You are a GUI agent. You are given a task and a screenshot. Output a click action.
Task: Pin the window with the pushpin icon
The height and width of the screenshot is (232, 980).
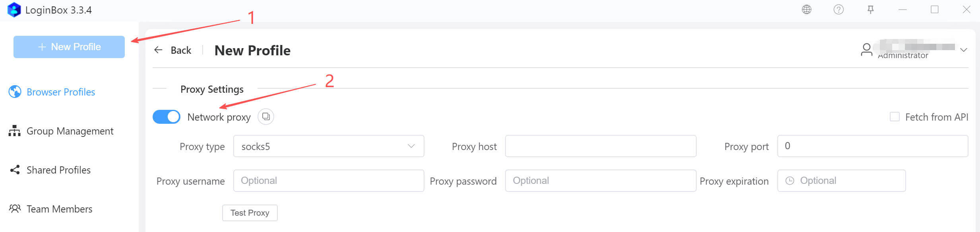(x=870, y=10)
